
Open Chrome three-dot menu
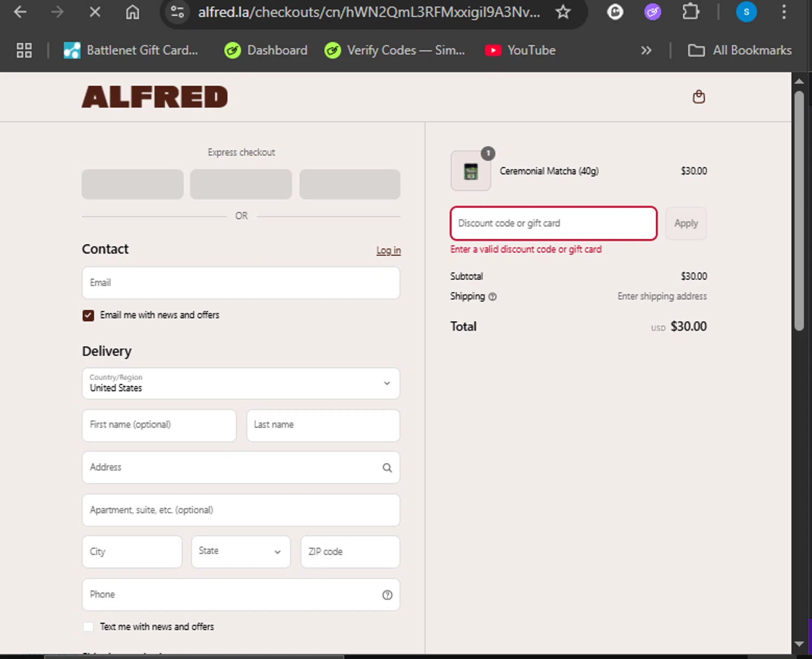(784, 12)
